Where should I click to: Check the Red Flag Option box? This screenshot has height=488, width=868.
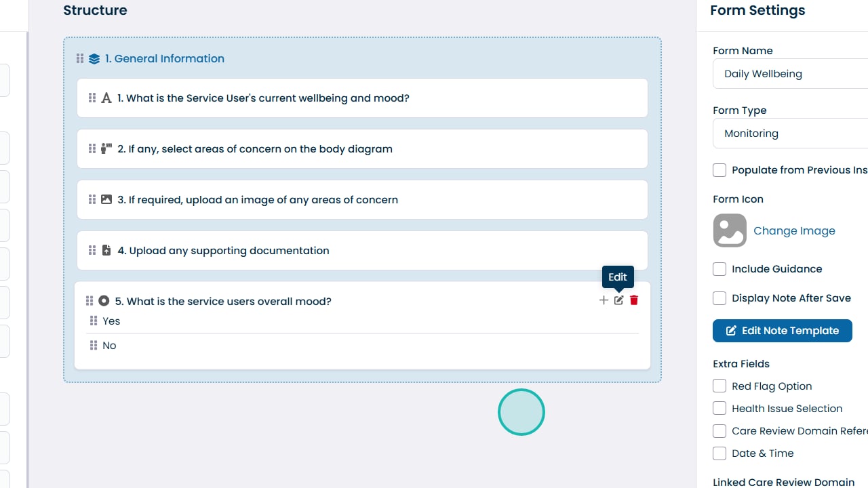(x=719, y=386)
